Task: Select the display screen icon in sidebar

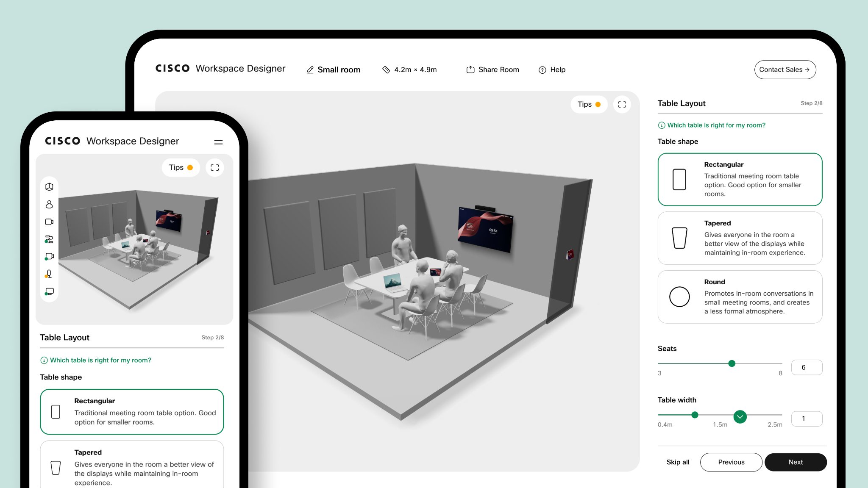Action: click(x=49, y=291)
